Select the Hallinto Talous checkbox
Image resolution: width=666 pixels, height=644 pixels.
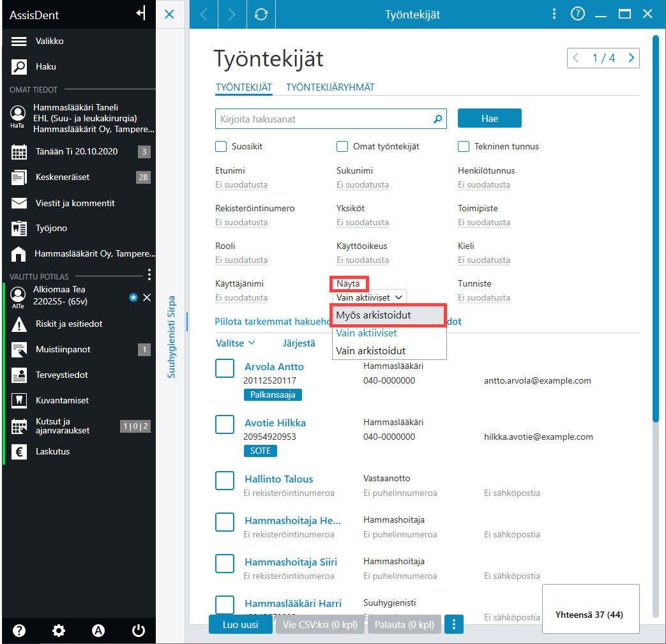(225, 480)
